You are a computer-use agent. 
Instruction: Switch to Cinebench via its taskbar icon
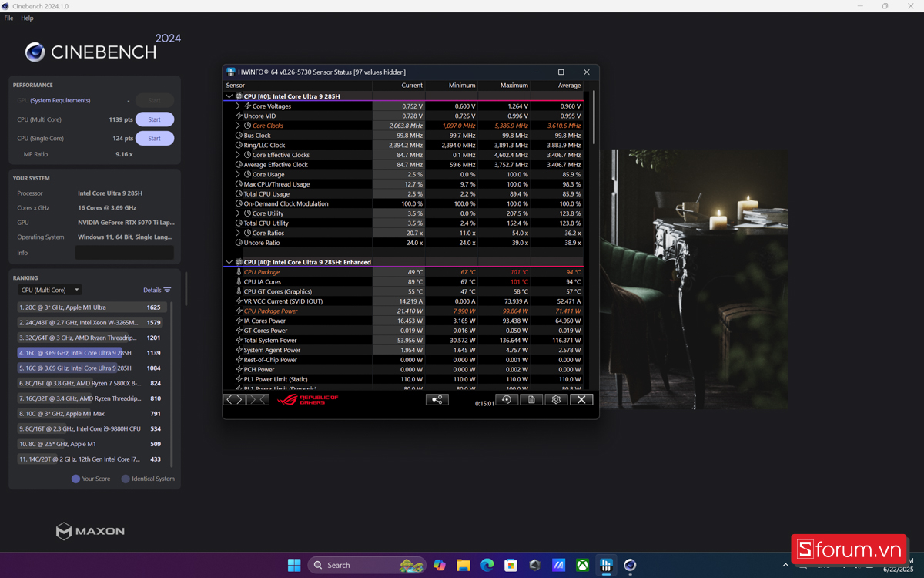coord(630,565)
